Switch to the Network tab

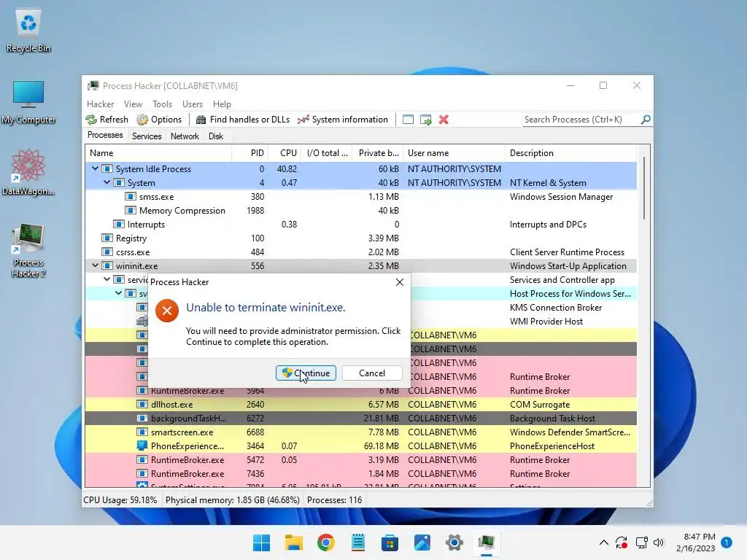point(185,136)
